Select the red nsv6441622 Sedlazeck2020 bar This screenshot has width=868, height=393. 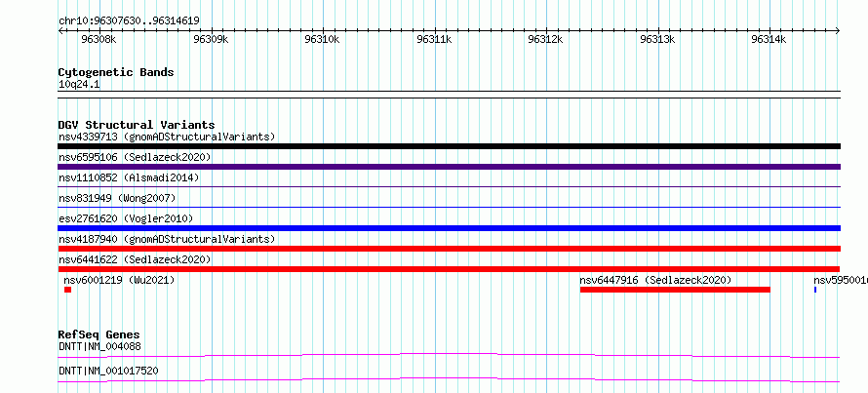click(449, 269)
